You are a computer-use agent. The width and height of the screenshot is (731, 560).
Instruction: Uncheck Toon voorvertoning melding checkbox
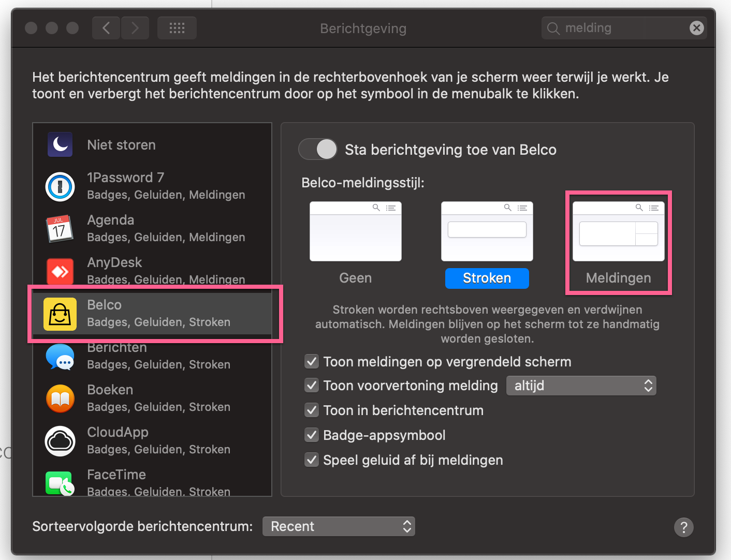click(312, 385)
